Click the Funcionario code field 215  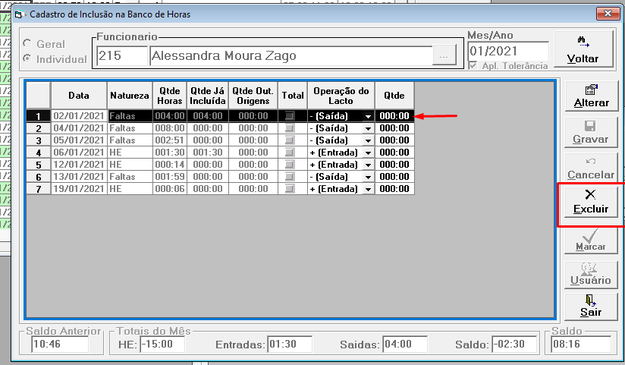(x=121, y=56)
